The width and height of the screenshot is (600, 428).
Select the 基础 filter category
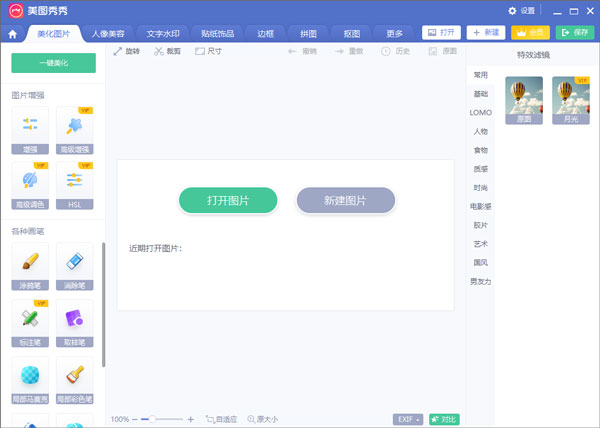[481, 94]
